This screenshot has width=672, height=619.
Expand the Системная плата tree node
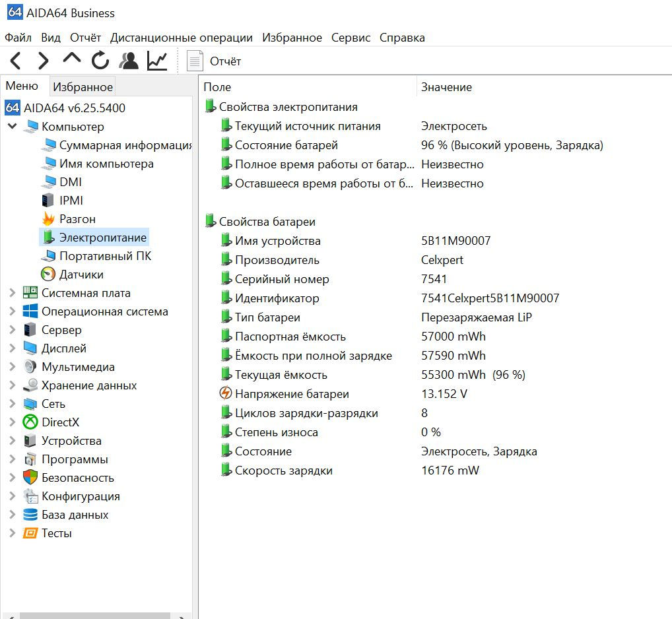[x=12, y=293]
